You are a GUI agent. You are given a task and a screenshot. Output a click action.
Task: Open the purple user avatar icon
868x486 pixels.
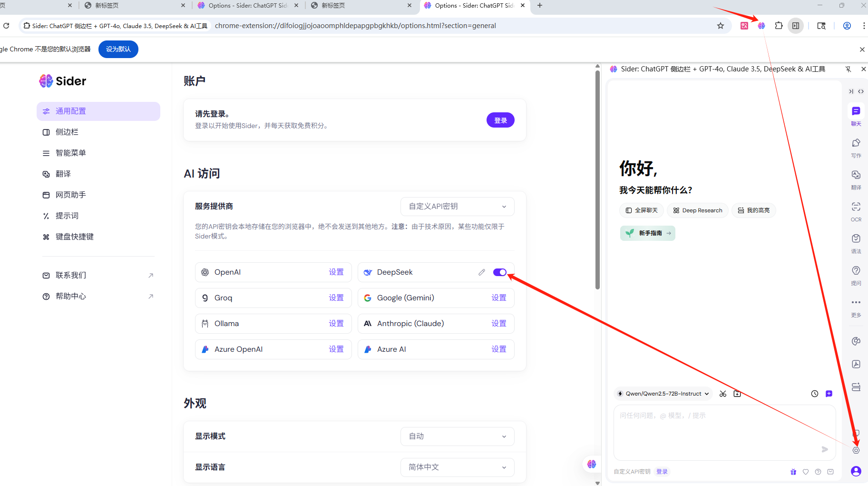point(856,471)
